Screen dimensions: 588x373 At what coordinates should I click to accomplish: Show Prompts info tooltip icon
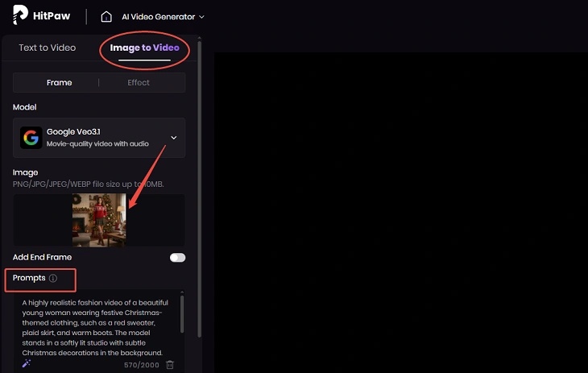coord(53,278)
